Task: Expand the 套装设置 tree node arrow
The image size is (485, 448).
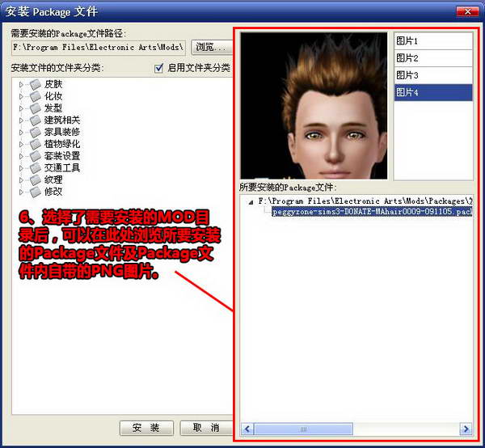Action: coord(21,156)
